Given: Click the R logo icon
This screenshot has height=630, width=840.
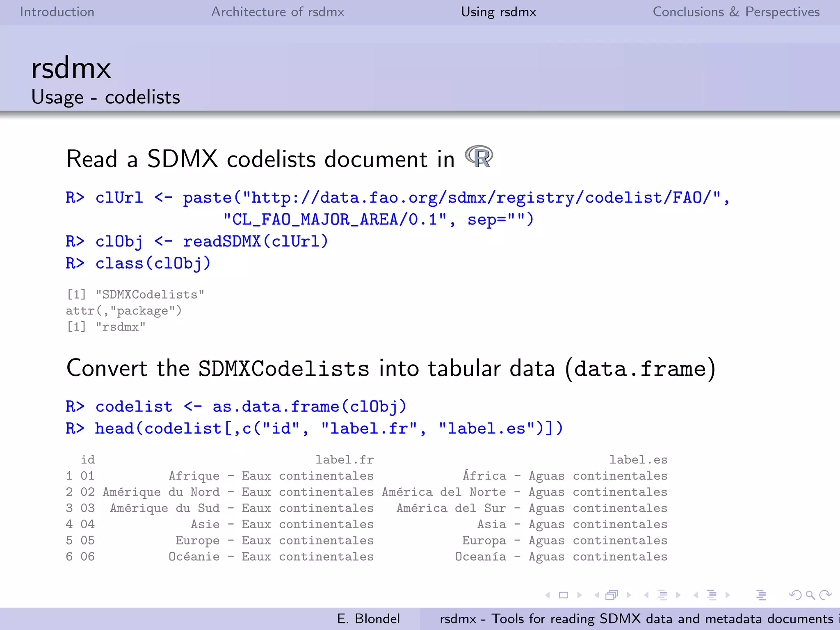Looking at the screenshot, I should click(479, 157).
